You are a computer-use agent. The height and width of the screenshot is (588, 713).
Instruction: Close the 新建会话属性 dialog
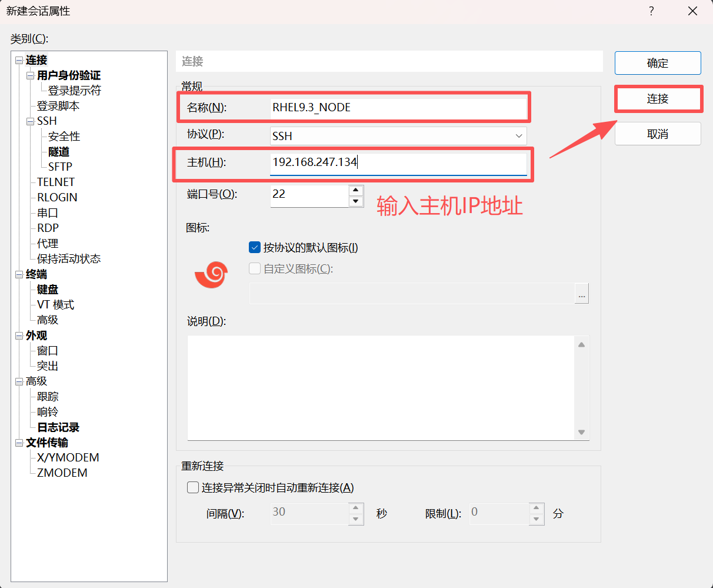(692, 11)
